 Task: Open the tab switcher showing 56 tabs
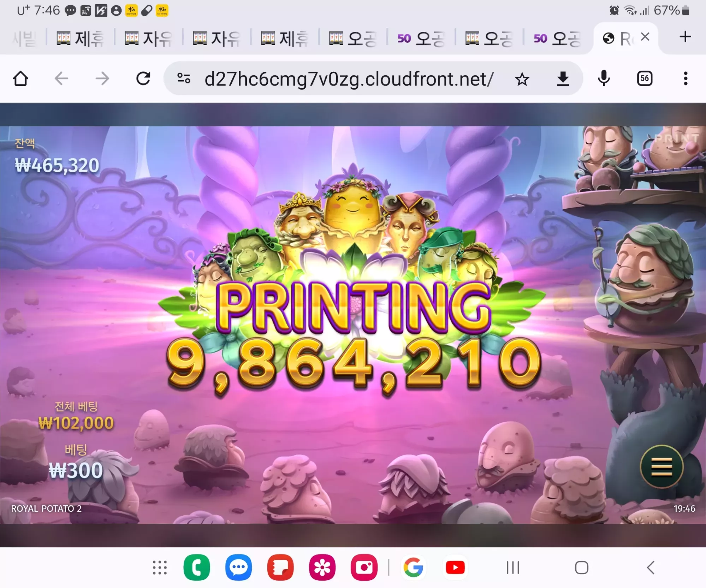pyautogui.click(x=645, y=78)
